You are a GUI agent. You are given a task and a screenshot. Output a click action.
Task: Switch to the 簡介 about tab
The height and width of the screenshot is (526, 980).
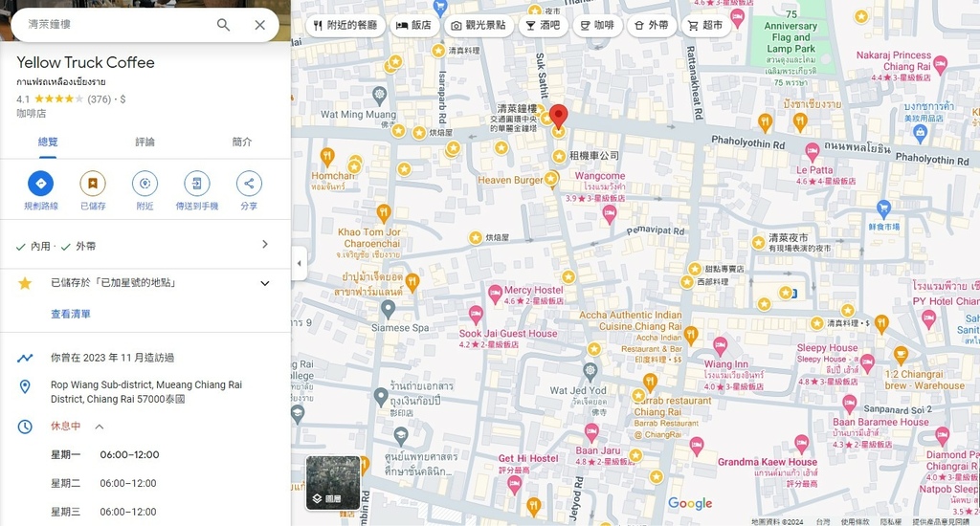(242, 142)
